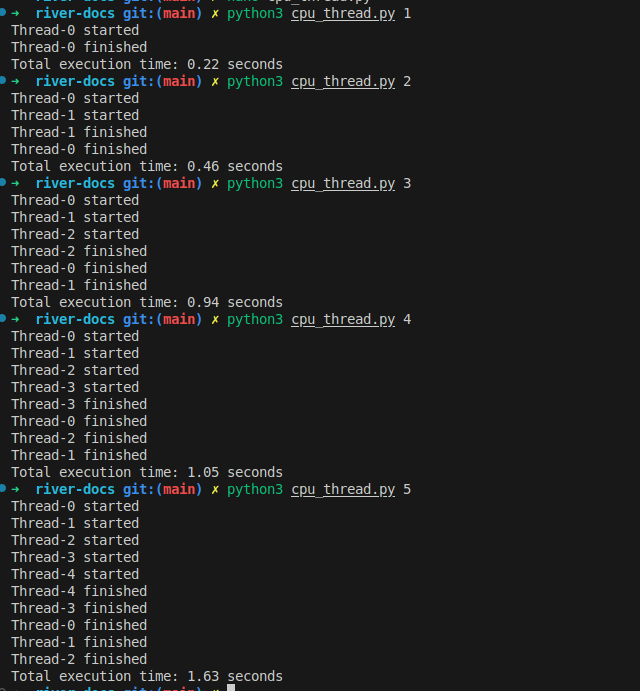Click the green 'python3' command in the argument 4 prompt
640x691 pixels.
(255, 319)
